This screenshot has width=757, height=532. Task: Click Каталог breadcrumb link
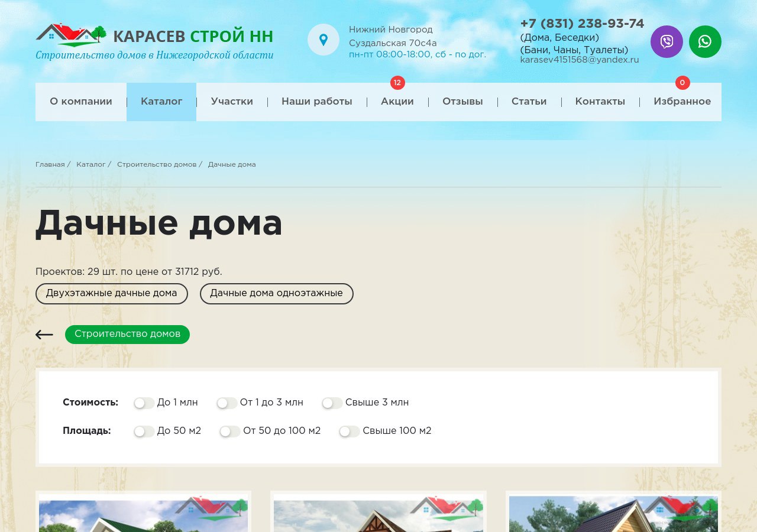pyautogui.click(x=90, y=164)
